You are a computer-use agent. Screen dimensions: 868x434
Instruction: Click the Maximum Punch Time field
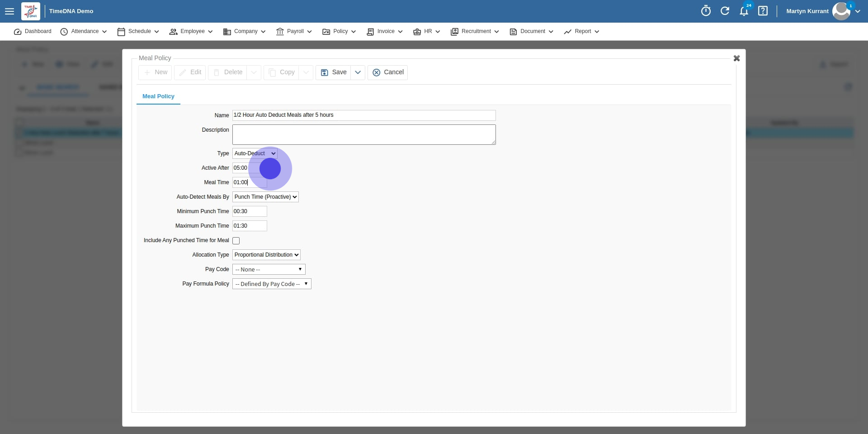click(x=250, y=226)
